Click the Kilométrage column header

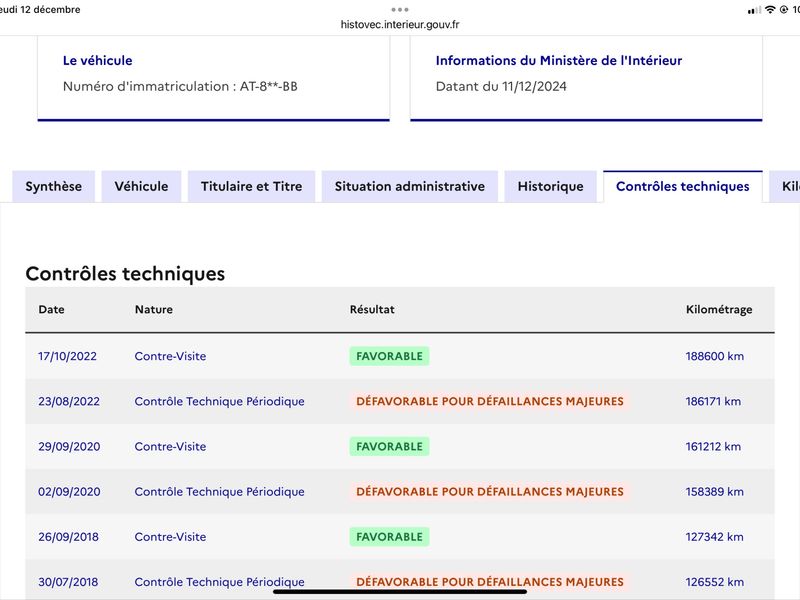point(719,309)
